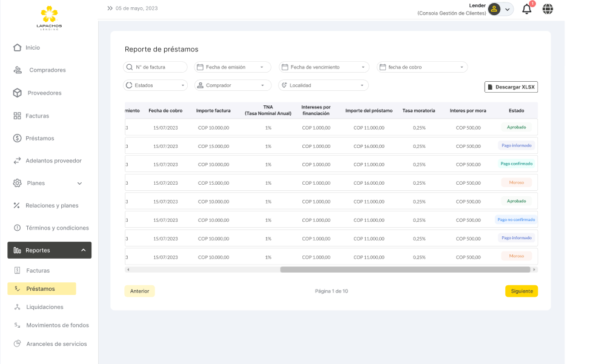Go to Compradores in sidebar
The width and height of the screenshot is (616, 364).
click(47, 70)
